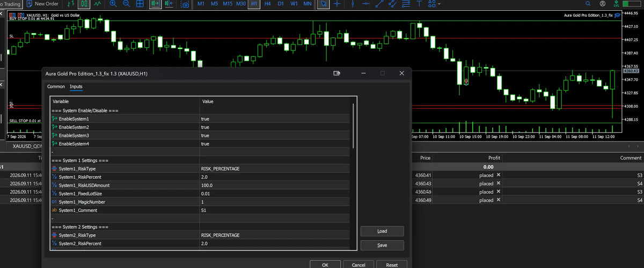
Task: Switch chart to bar chart mode
Action: pos(71,4)
